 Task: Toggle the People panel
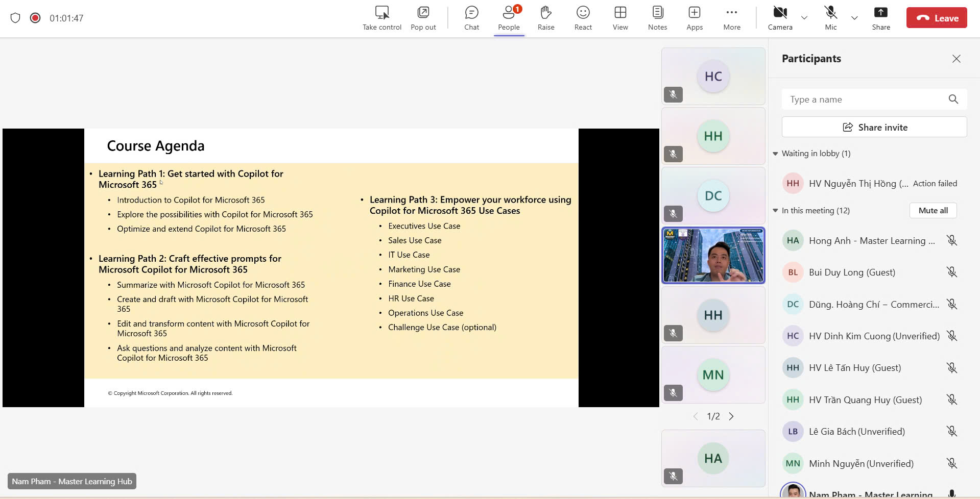coord(509,18)
